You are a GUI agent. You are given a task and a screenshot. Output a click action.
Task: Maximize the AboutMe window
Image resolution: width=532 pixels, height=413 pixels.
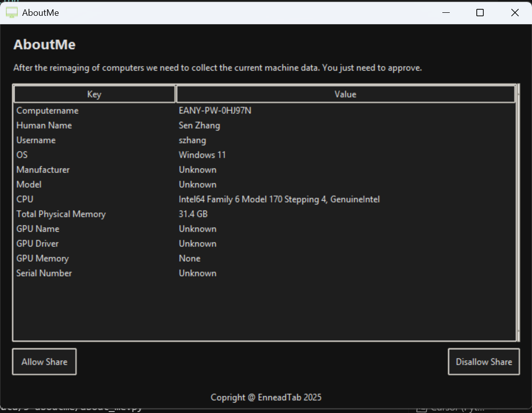480,13
